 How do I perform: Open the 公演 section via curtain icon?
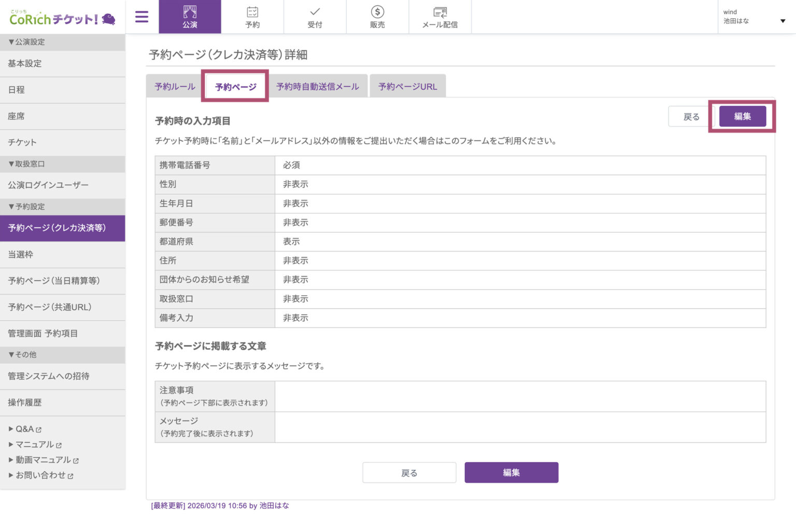click(190, 17)
